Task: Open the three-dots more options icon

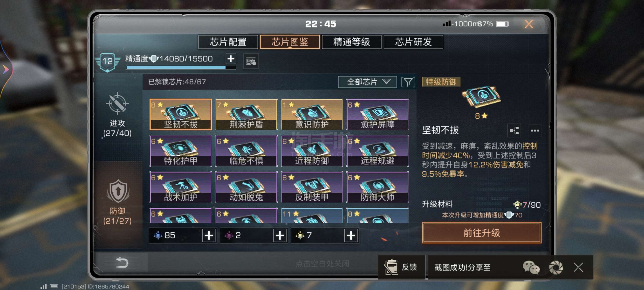Action: [x=535, y=130]
